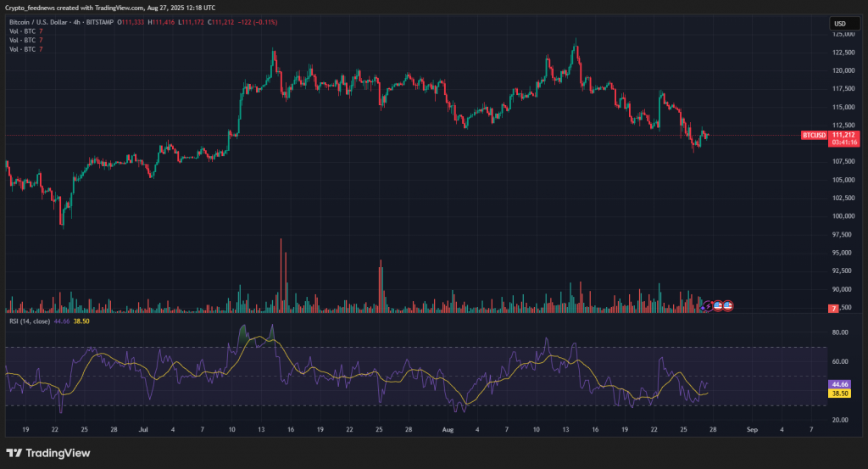
Task: Click the RSI (14, close) indicator legend
Action: (29, 321)
